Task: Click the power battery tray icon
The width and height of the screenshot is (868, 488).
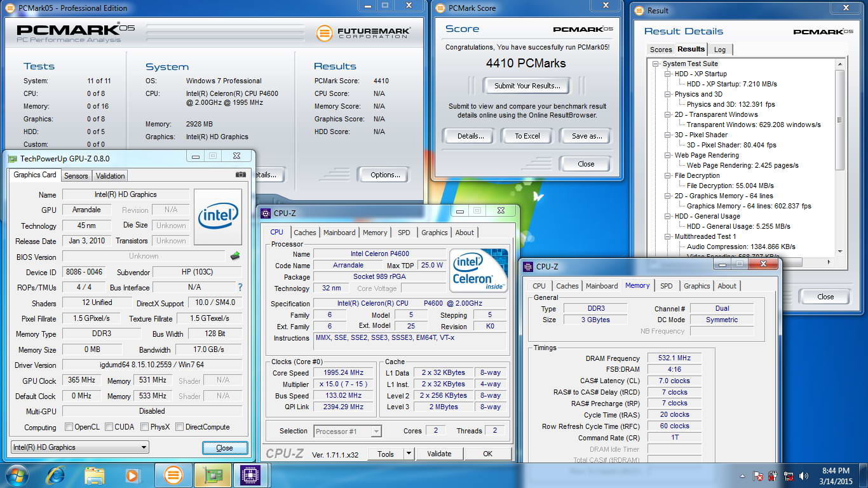Action: [773, 475]
